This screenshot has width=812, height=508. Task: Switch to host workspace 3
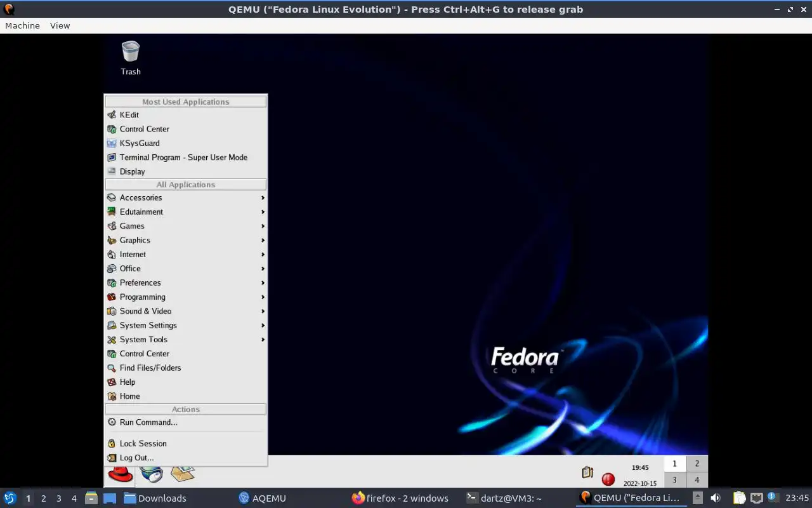[x=58, y=498]
